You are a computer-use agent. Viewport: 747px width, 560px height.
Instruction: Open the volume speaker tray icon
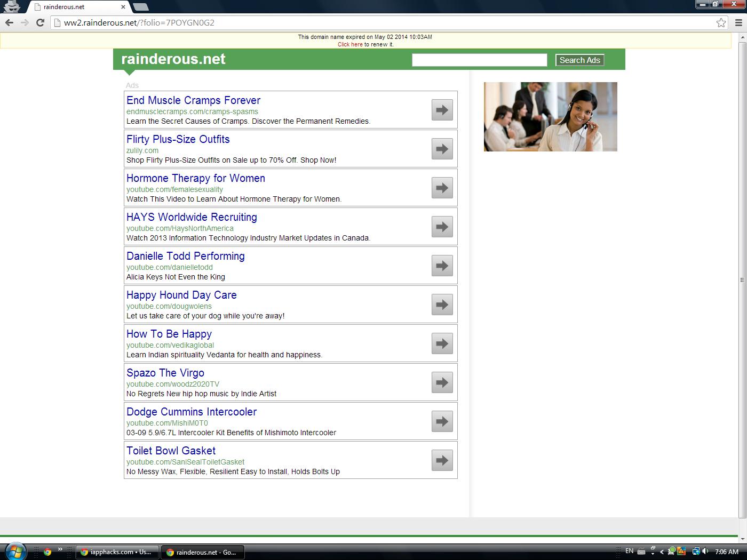[705, 551]
